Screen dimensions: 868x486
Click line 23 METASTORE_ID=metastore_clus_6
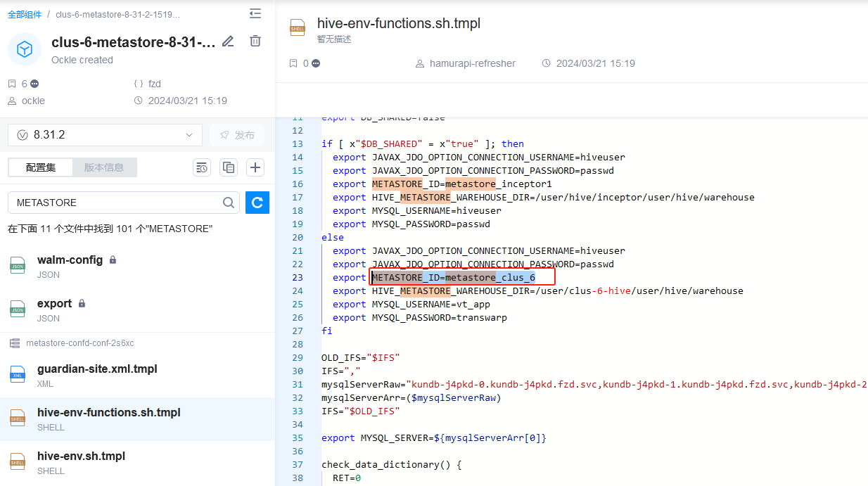[x=453, y=277]
